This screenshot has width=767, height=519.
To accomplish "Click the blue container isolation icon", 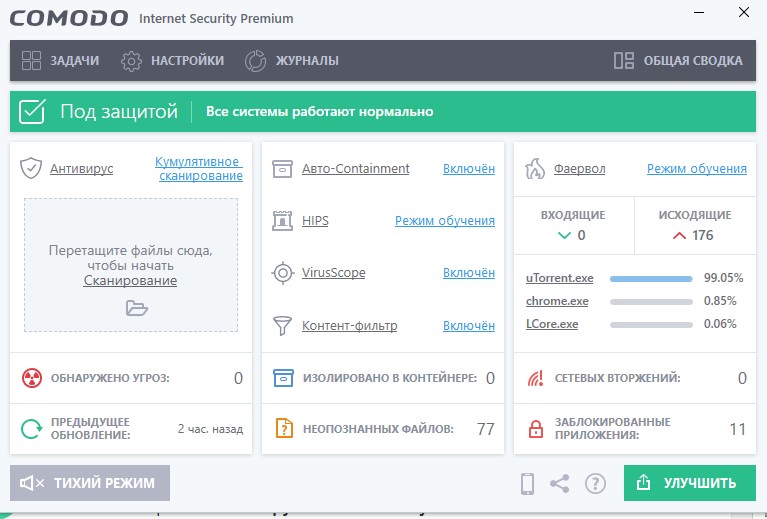I will coord(283,378).
